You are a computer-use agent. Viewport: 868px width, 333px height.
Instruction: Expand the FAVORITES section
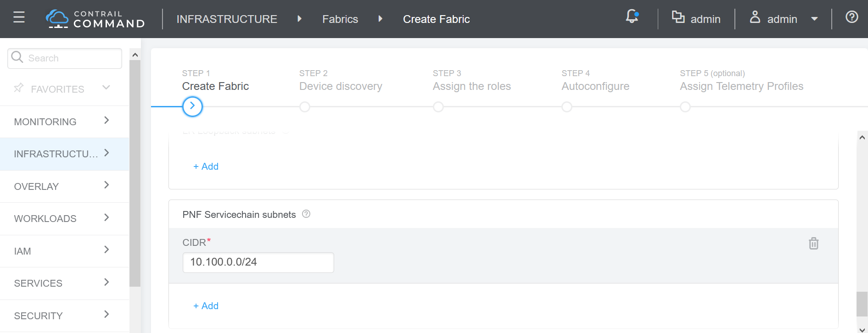tap(106, 88)
